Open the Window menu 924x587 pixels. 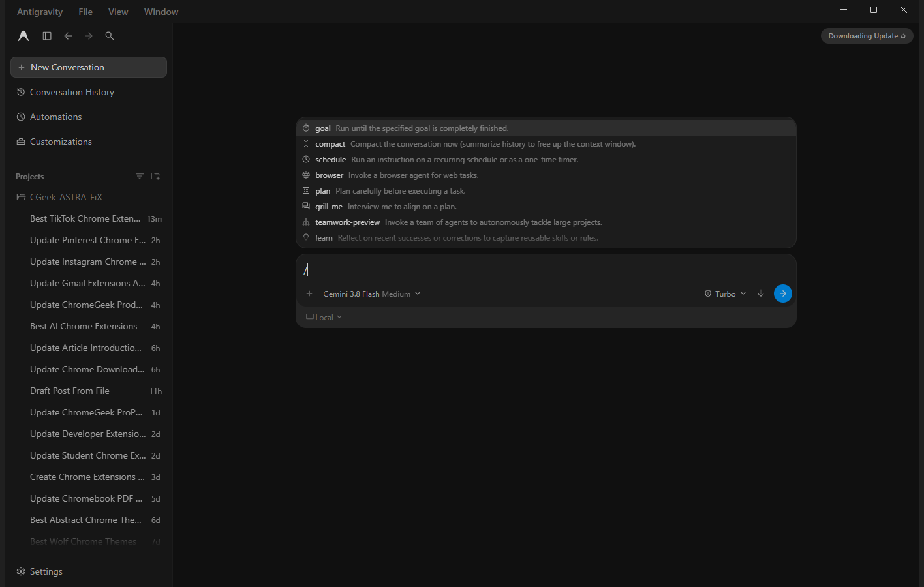[161, 12]
